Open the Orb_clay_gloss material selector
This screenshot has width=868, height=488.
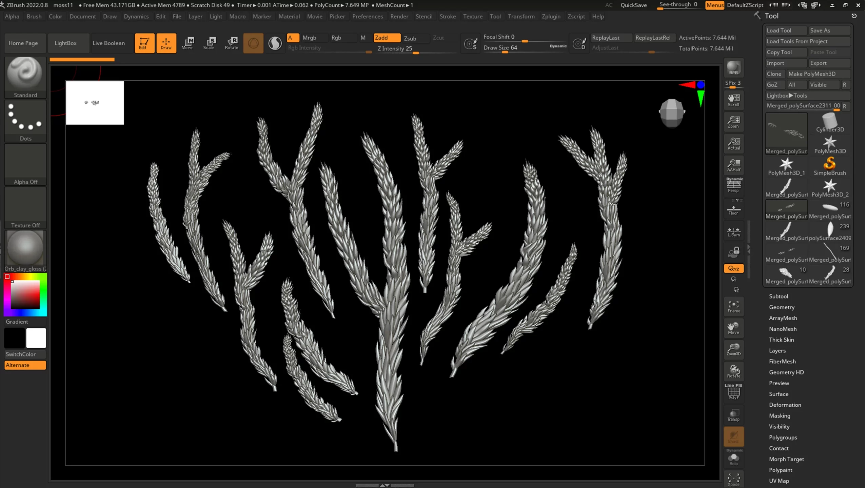point(25,251)
